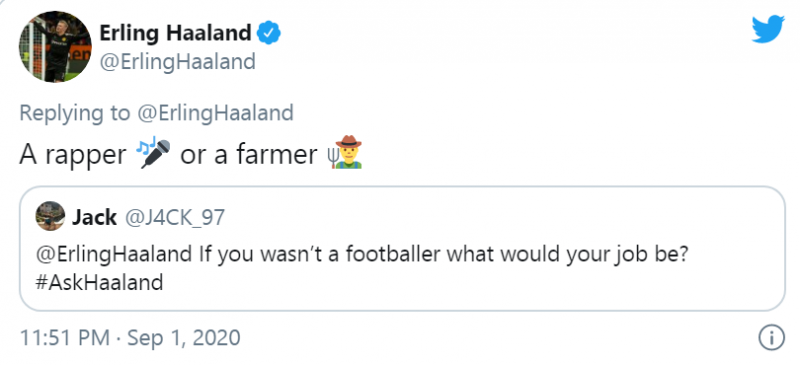Click the @ErlingHaaland mention in quoted tweet
The image size is (800, 365).
114,254
